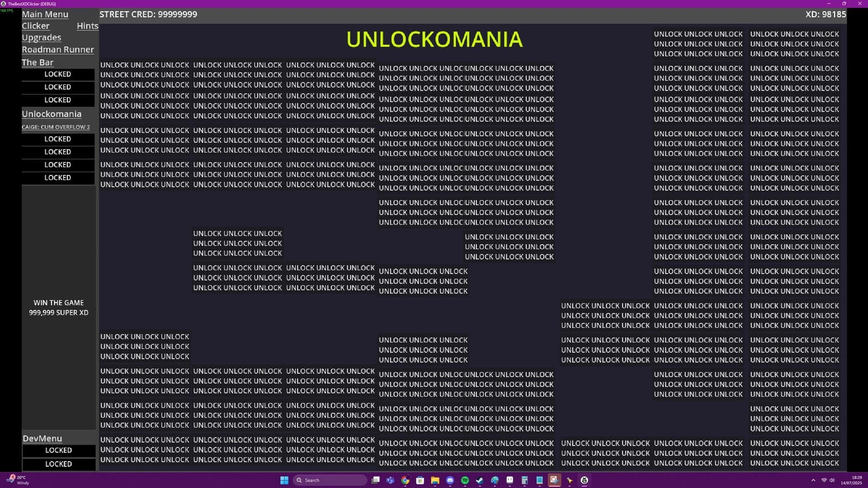Open the Microsoft Store
The image size is (868, 488).
(x=420, y=480)
